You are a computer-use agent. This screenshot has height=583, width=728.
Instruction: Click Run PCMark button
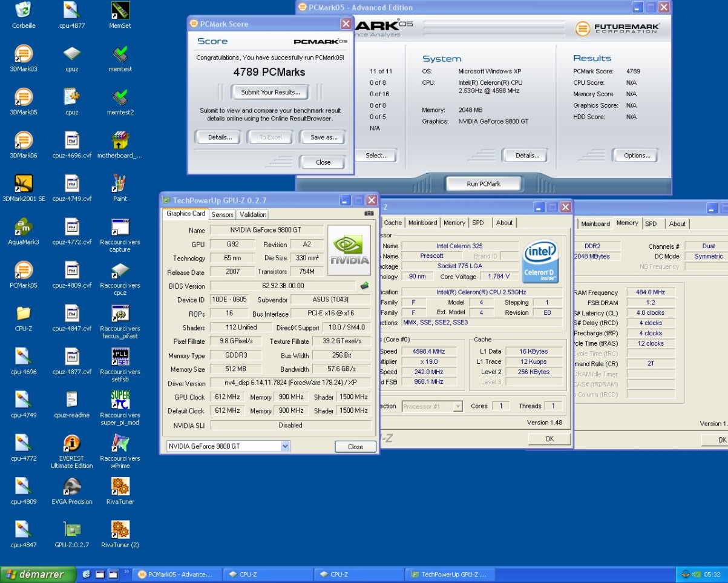tap(484, 183)
